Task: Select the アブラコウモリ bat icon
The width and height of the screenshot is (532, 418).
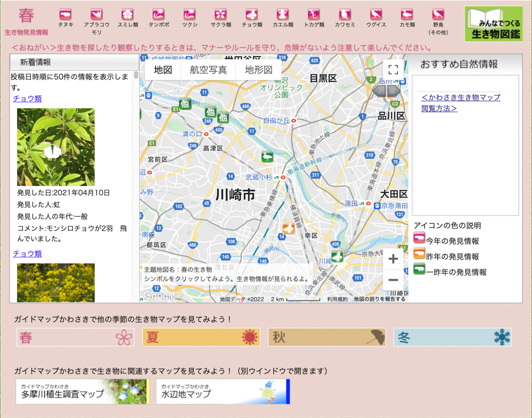Action: point(97,14)
